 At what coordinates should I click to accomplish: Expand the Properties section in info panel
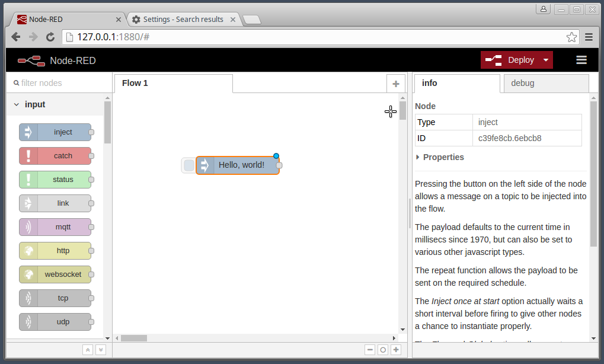click(x=440, y=157)
